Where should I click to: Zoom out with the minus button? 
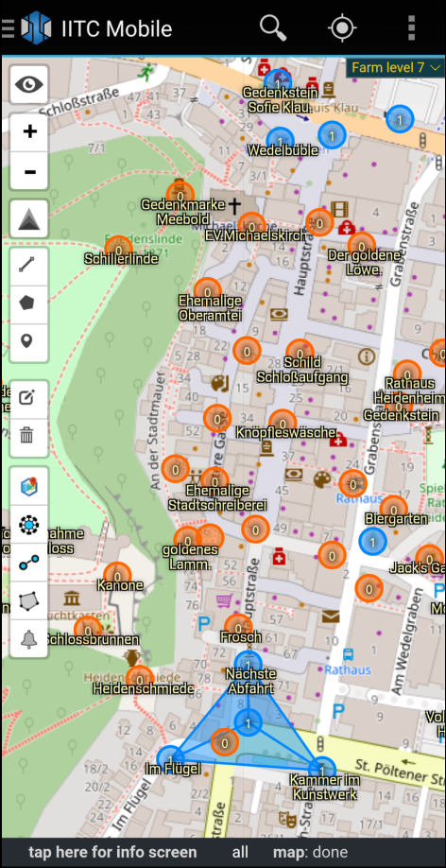(29, 170)
